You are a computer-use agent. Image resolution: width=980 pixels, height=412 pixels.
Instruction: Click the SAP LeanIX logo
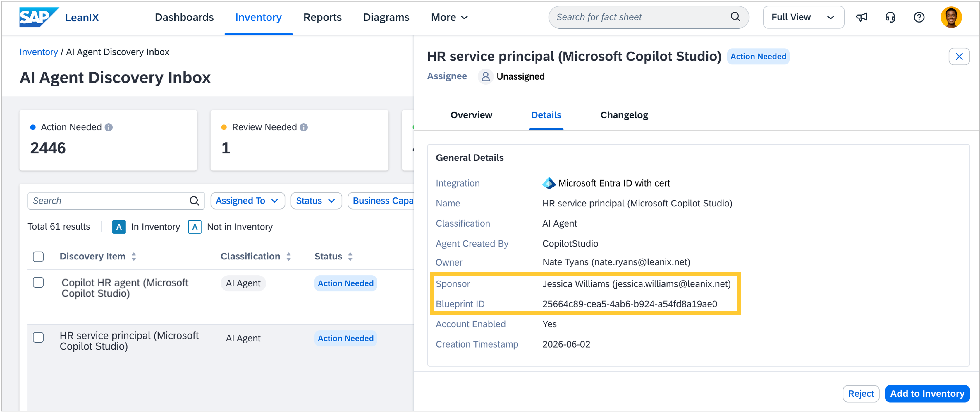(x=59, y=17)
